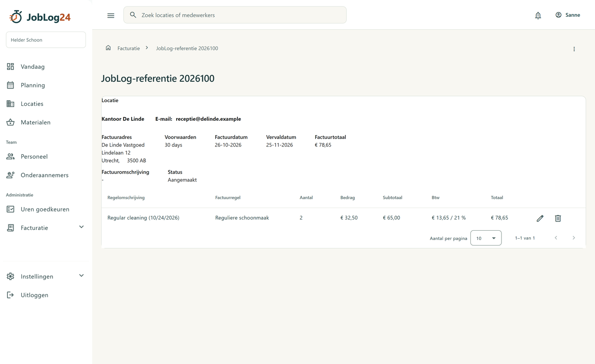This screenshot has height=364, width=595.
Task: Click the Onderaannemers icon
Action: (x=10, y=175)
